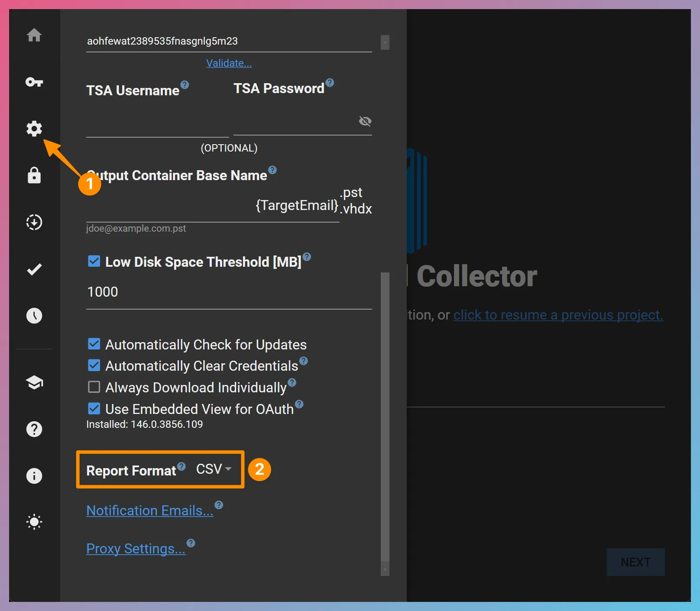Toggle TSA password visibility eye icon
This screenshot has width=700, height=611.
(365, 121)
